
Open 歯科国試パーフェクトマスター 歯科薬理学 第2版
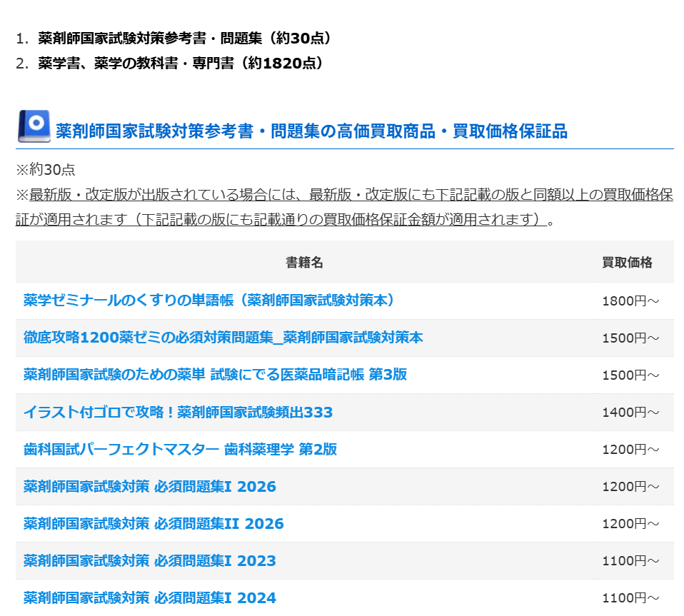pos(180,449)
